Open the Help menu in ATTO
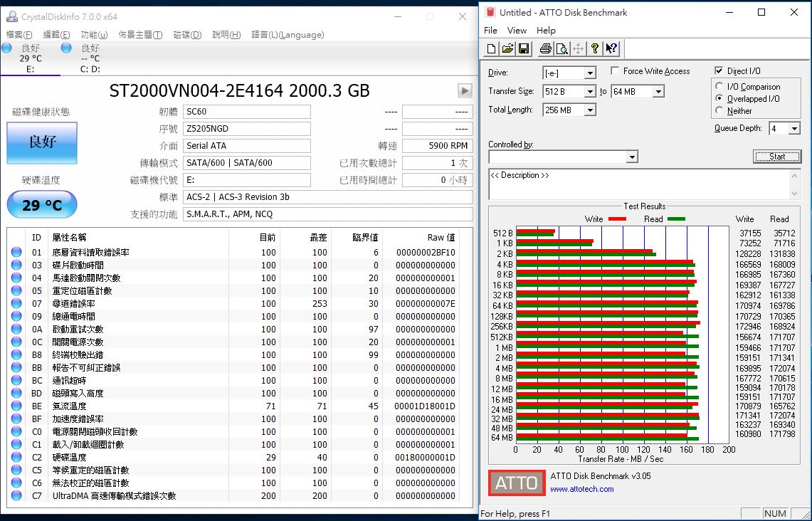 (546, 31)
